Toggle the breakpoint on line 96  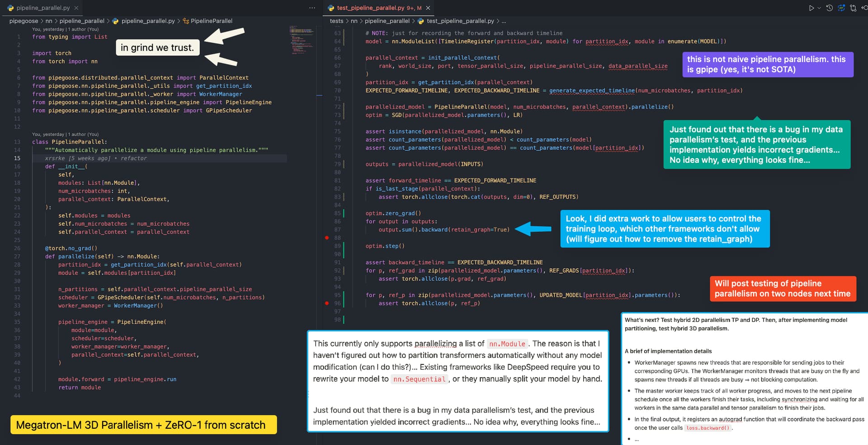click(x=327, y=303)
